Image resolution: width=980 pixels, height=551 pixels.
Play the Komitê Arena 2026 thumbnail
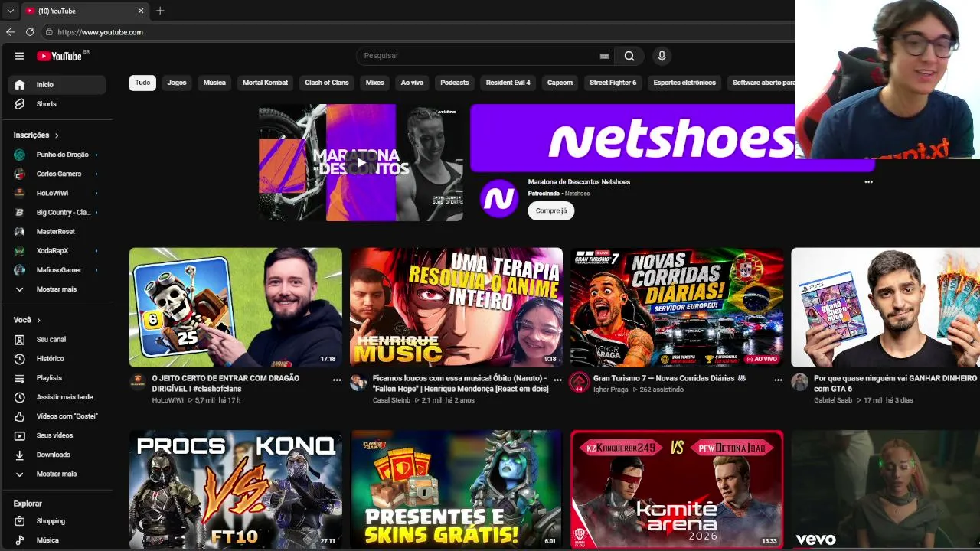(677, 489)
